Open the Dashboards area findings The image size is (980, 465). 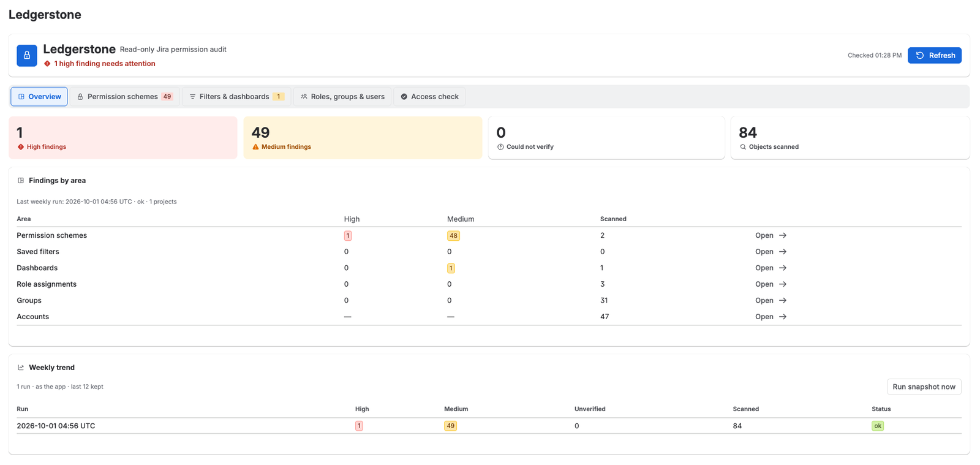[771, 268]
